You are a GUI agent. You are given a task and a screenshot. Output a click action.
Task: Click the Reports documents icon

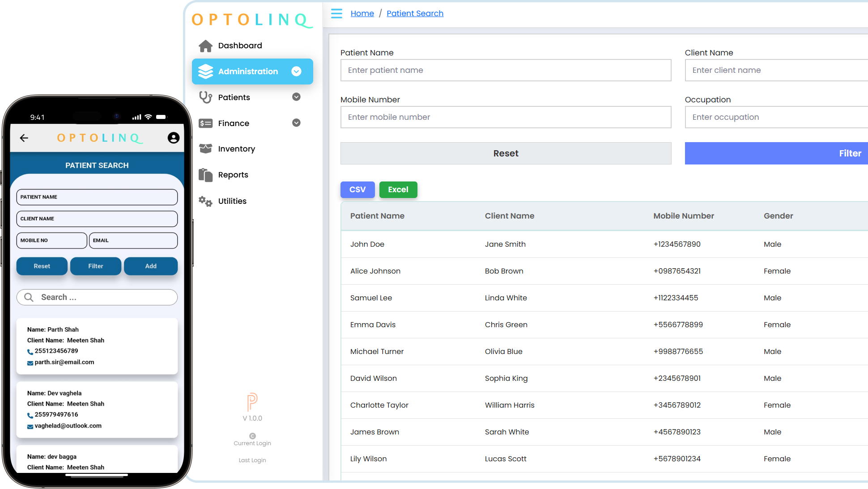click(205, 175)
